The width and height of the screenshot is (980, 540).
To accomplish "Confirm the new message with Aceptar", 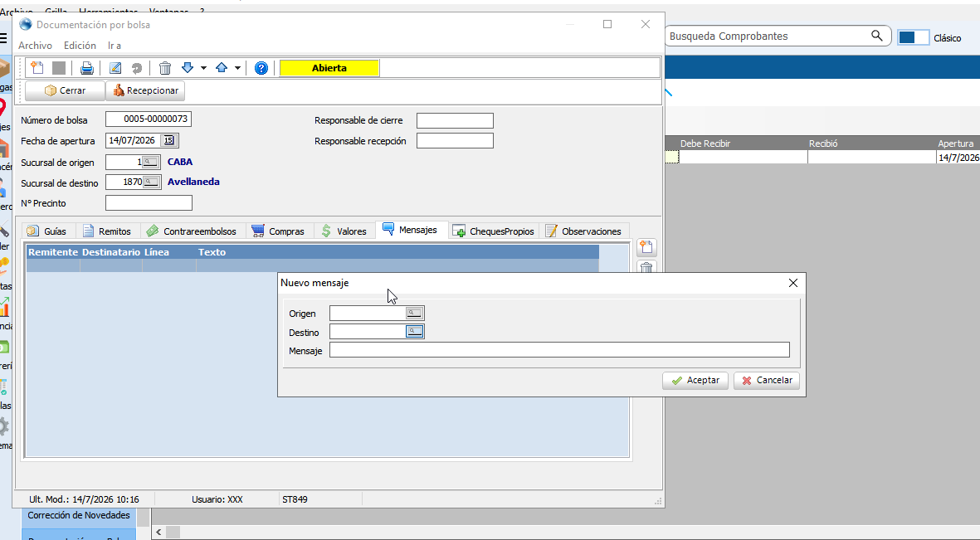I will pyautogui.click(x=695, y=380).
